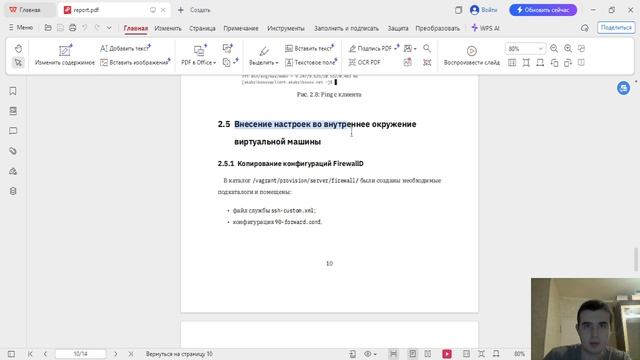Open the Bookmarks sidebar panel icon

pos(13,91)
